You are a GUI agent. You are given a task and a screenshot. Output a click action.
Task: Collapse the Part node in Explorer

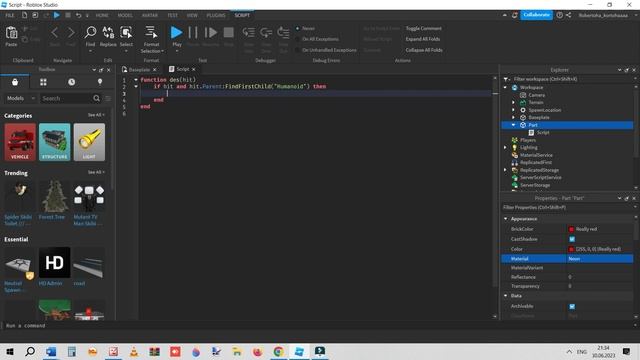(513, 125)
